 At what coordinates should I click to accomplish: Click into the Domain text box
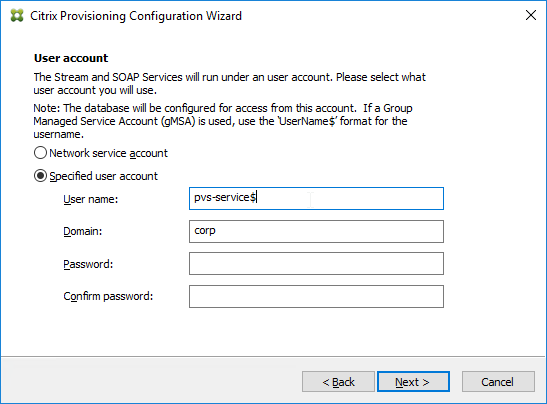coord(316,231)
